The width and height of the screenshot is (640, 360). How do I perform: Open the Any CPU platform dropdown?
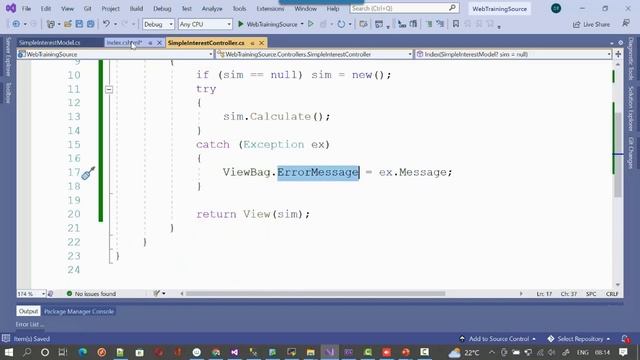205,24
